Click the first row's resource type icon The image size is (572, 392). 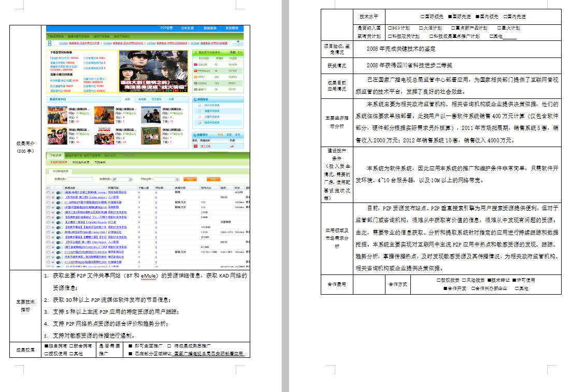tap(58, 192)
